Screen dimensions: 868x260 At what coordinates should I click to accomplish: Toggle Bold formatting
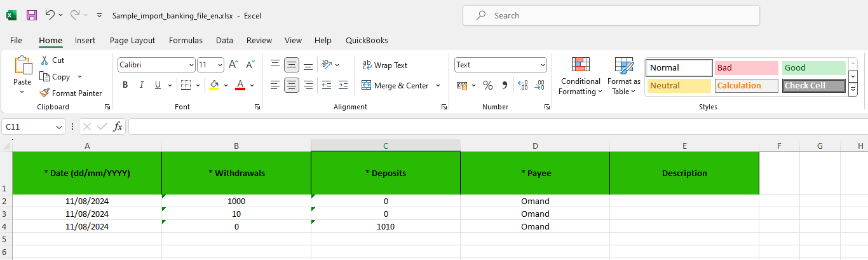(x=125, y=85)
